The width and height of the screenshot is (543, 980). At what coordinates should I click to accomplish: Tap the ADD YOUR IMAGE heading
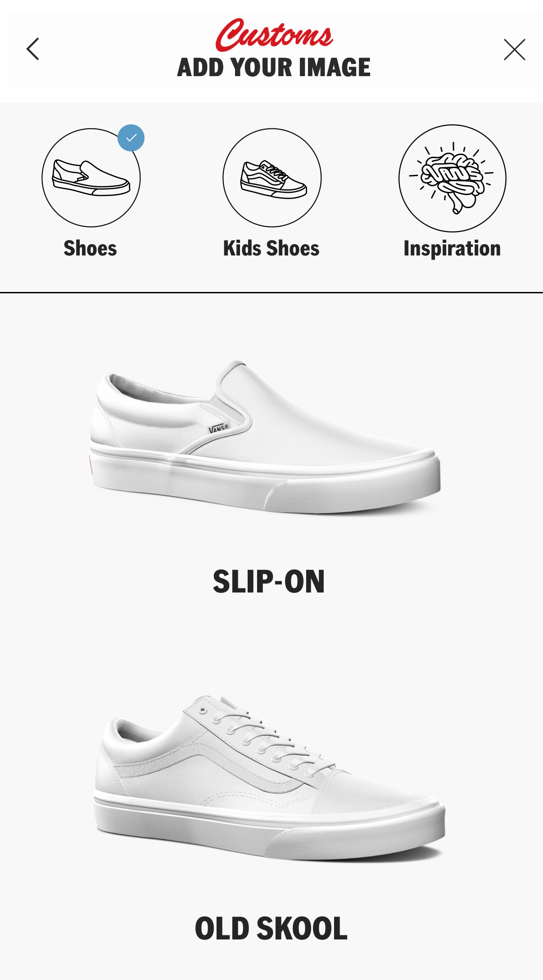[274, 68]
